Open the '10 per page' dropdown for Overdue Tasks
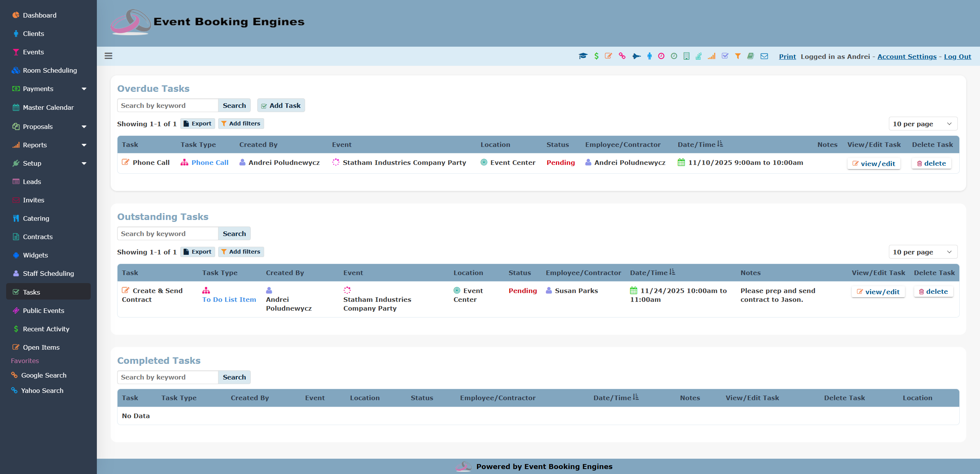The height and width of the screenshot is (474, 980). pos(923,124)
